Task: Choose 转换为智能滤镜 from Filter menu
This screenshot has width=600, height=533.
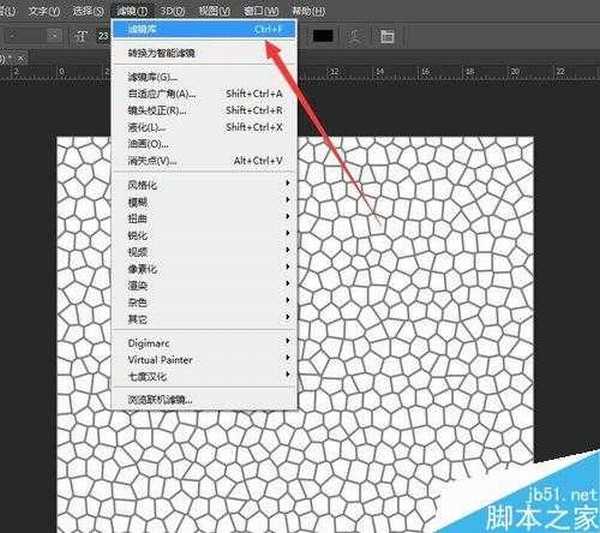Action: [x=161, y=52]
